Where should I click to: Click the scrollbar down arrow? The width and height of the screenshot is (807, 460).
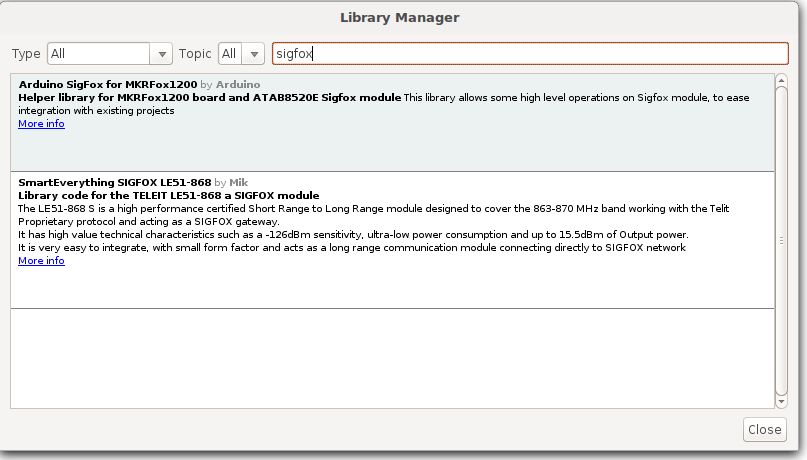pyautogui.click(x=781, y=402)
